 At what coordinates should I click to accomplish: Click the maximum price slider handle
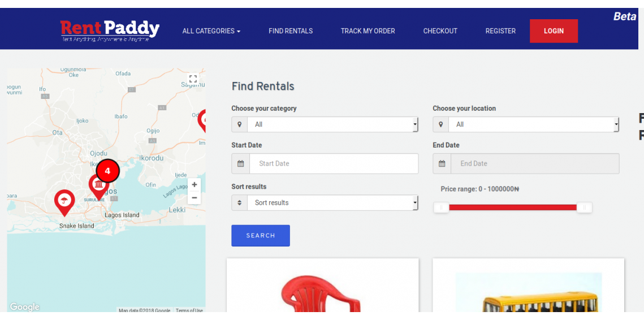(x=585, y=207)
